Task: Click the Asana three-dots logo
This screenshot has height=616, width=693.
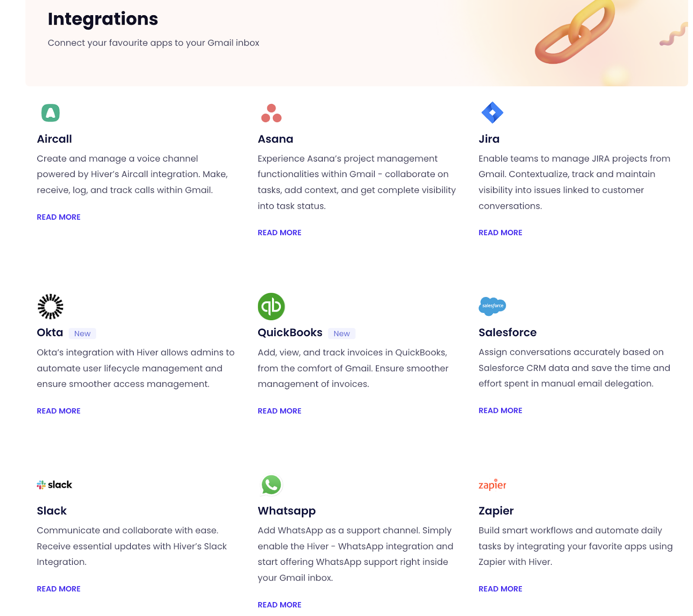Action: (271, 113)
